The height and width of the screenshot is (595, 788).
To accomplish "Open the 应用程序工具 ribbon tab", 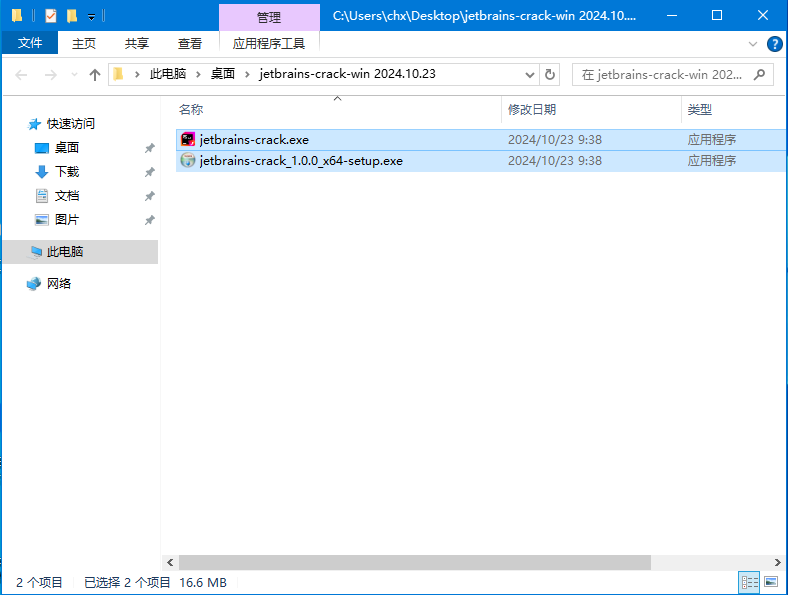I will [269, 44].
